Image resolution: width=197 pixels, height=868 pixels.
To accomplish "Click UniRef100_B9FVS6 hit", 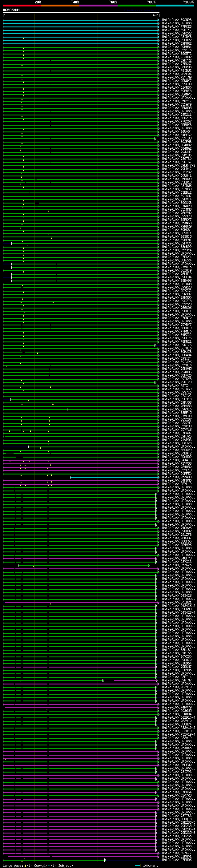I will [x=177, y=243].
